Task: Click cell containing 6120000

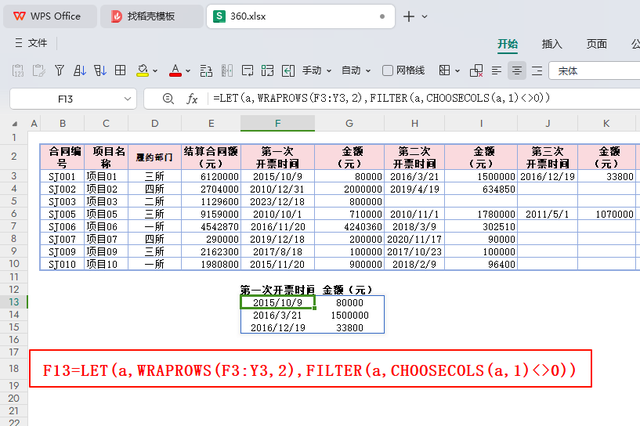Action: click(211, 176)
